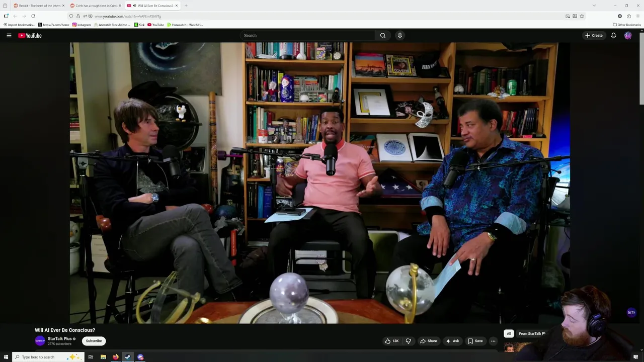Open StarTalk Plus channel avatar
The width and height of the screenshot is (644, 362).
[40, 341]
